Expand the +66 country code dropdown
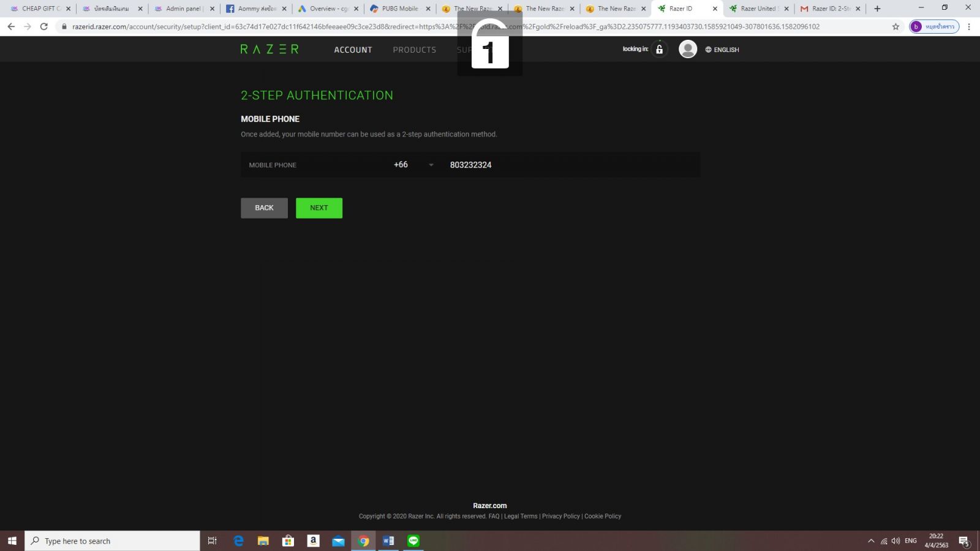The width and height of the screenshot is (980, 551). point(414,165)
